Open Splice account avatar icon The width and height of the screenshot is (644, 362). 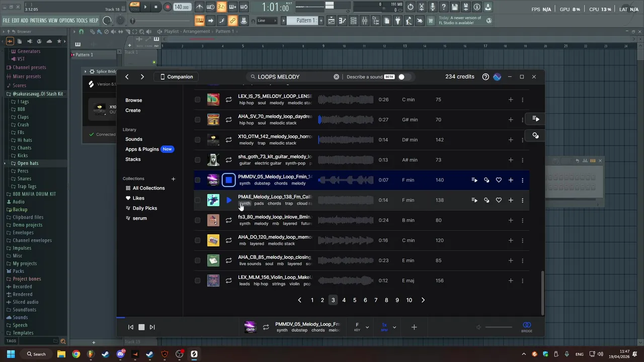point(497,77)
